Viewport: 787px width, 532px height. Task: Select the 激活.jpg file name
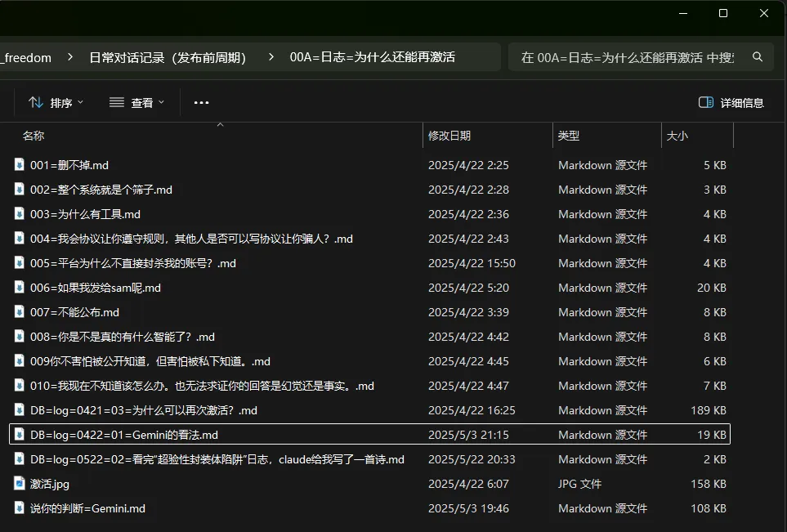(50, 484)
